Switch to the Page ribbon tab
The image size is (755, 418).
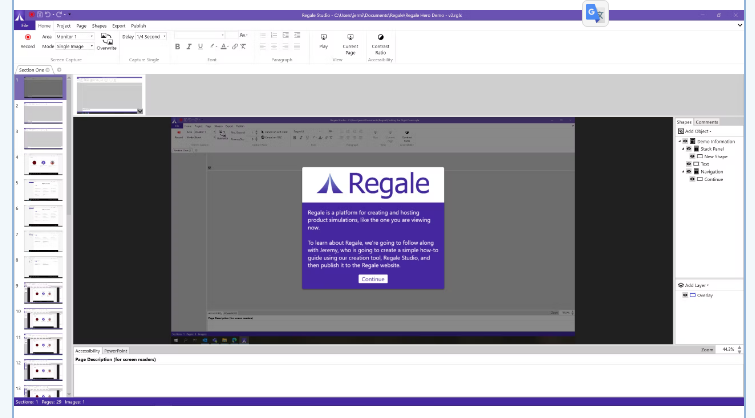tap(81, 26)
